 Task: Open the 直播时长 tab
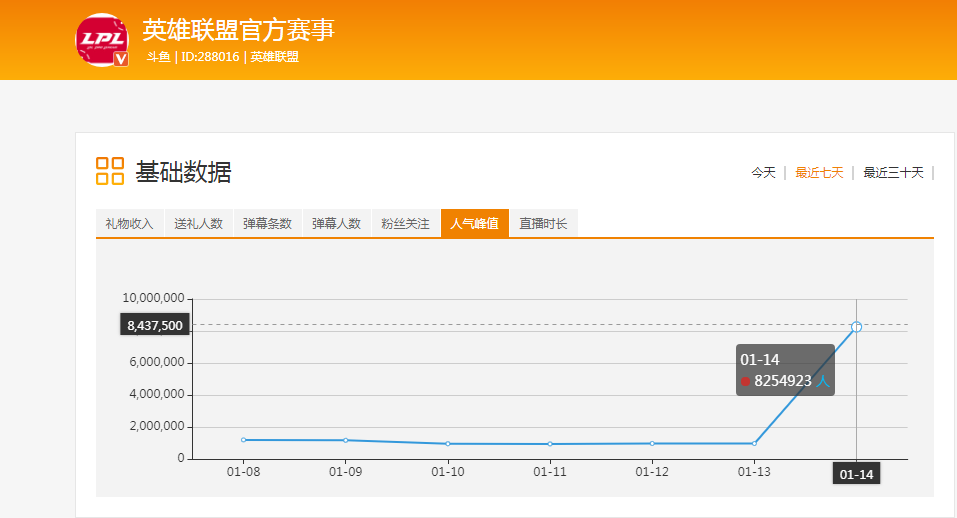[x=543, y=224]
